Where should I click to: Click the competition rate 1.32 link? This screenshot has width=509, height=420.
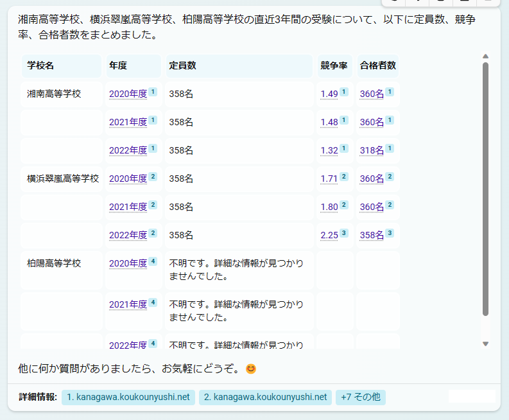pyautogui.click(x=329, y=150)
